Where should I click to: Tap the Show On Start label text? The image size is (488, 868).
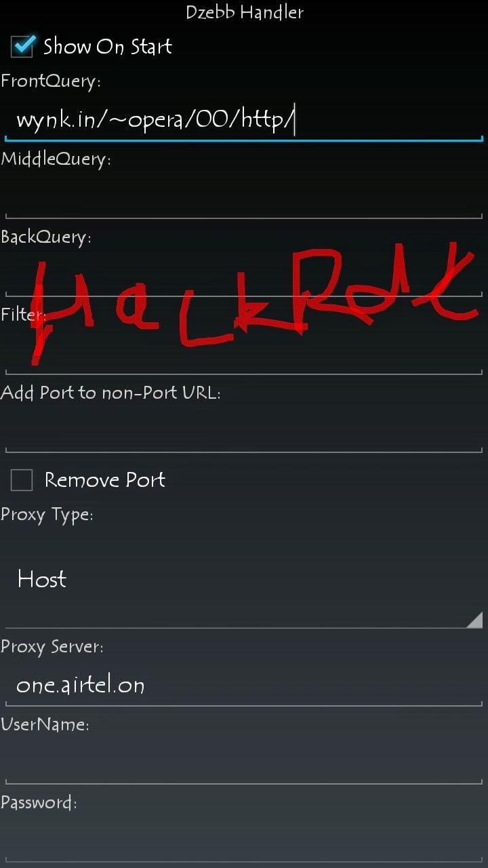click(108, 46)
